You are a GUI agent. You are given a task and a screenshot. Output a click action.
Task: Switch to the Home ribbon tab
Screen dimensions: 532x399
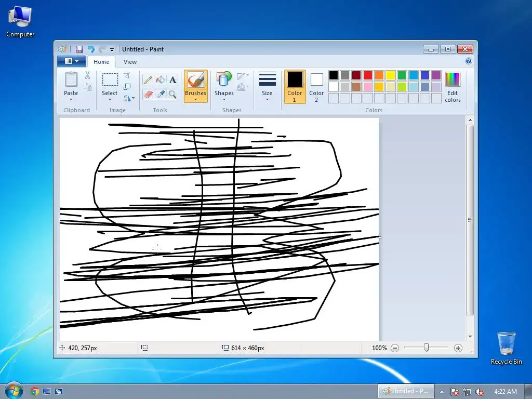(x=101, y=62)
